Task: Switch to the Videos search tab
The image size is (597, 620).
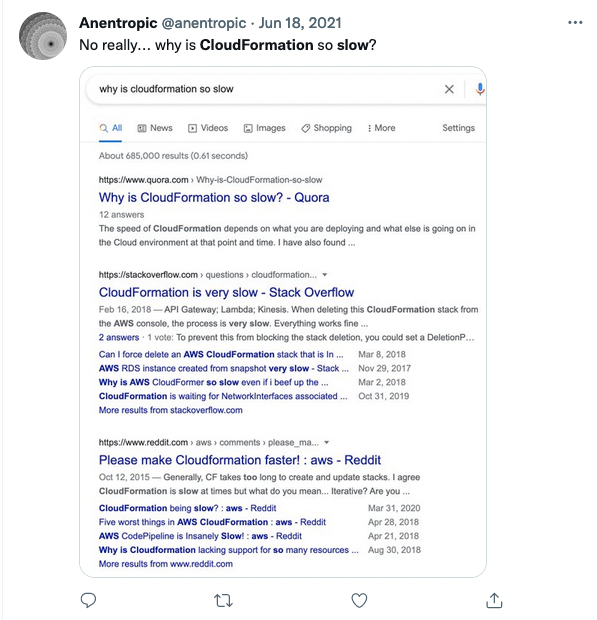Action: tap(208, 128)
